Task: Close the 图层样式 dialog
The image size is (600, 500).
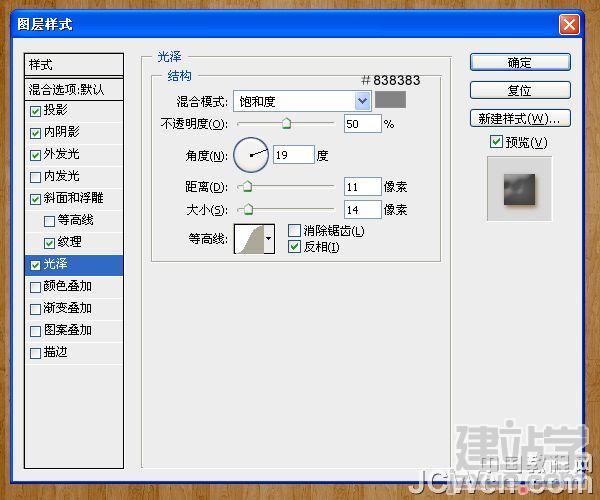Action: tap(569, 25)
